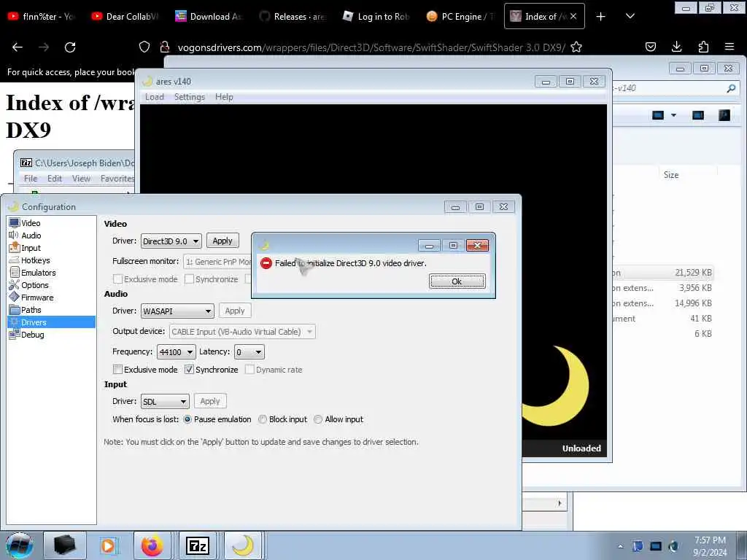The height and width of the screenshot is (560, 747).
Task: Open Firefox downloads panel
Action: pos(676,47)
